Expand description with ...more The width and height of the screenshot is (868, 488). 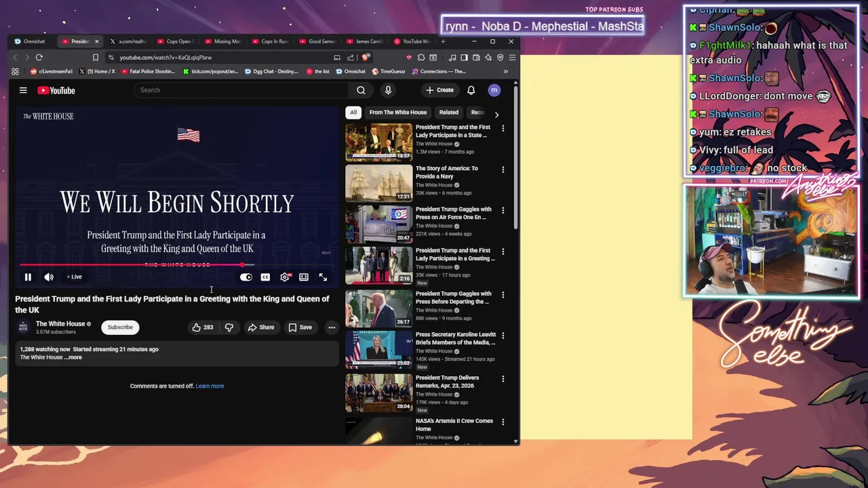point(73,357)
